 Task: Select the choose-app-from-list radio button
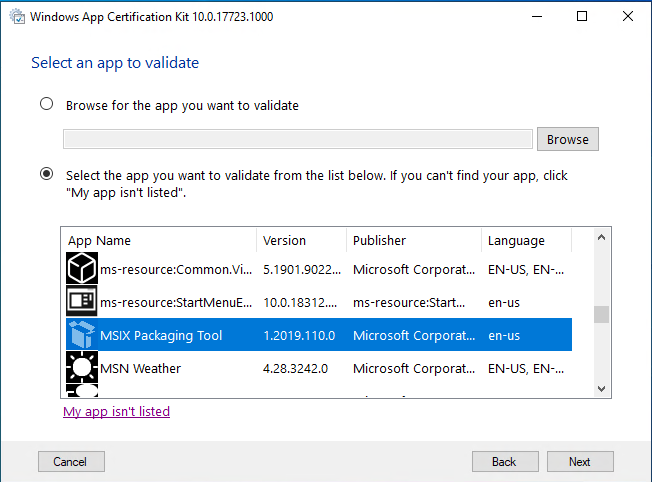coord(47,173)
